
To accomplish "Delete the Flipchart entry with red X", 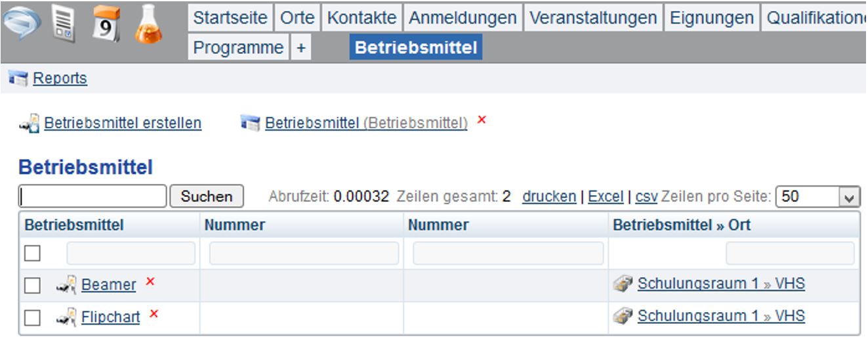I will [154, 315].
